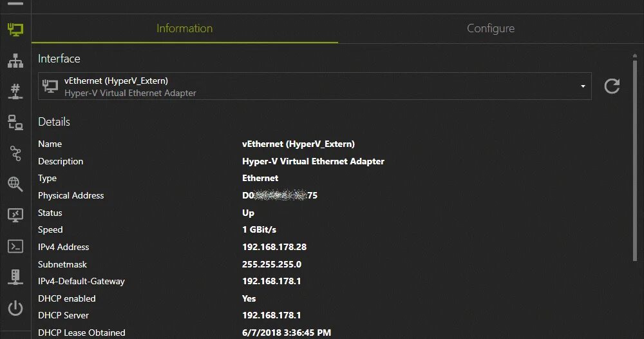Screen dimensions: 644x339
Task: Select IPv4 Address value 192.168.178.28
Action: [x=274, y=247]
